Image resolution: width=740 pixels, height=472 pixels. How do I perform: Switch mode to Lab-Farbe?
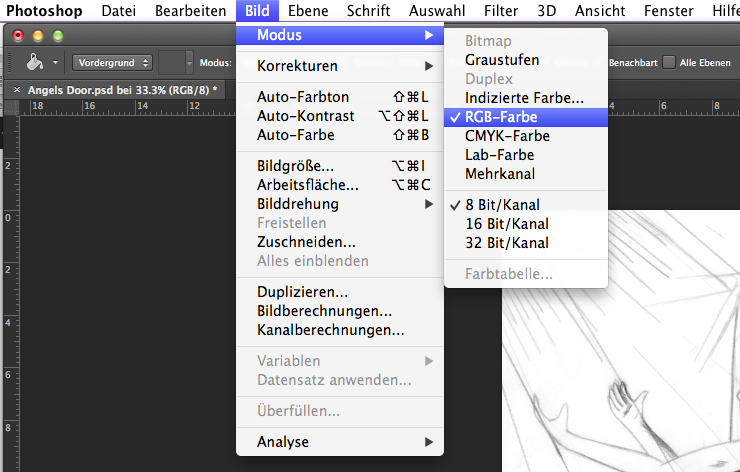[x=526, y=155]
